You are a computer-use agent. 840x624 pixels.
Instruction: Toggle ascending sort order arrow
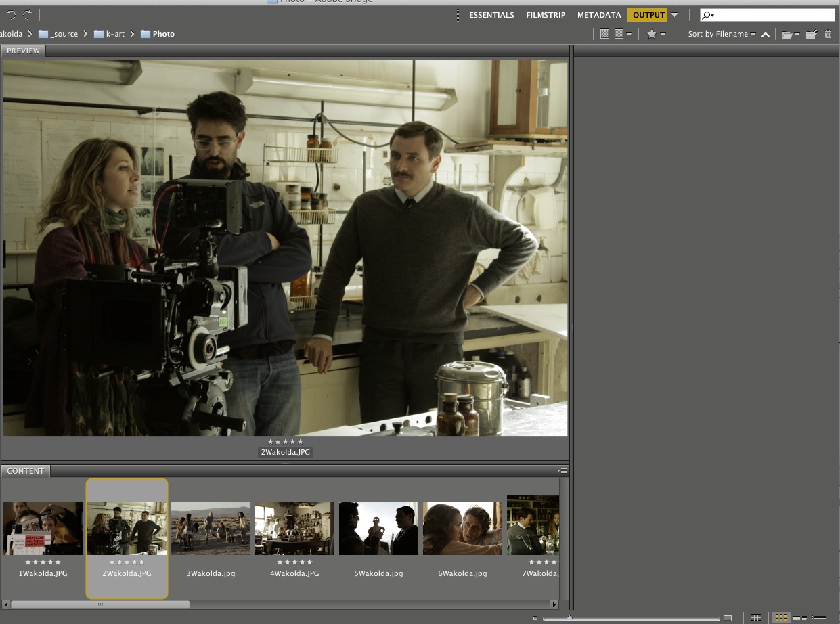766,35
